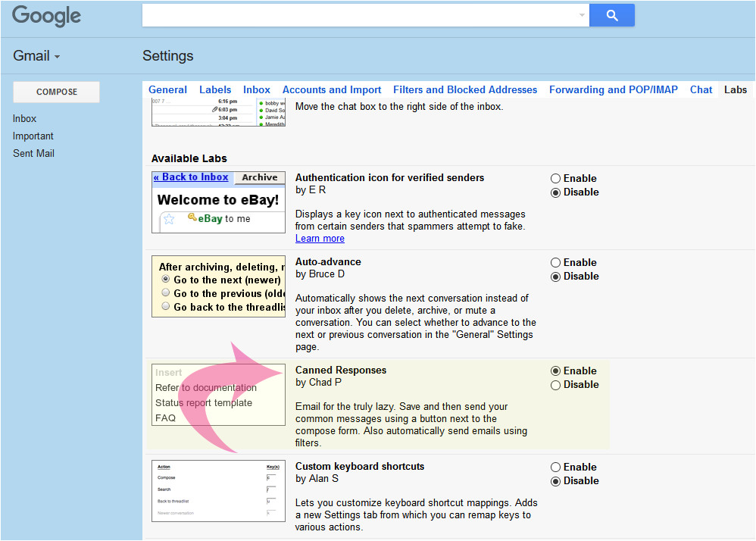Click the Custom keyboard shortcuts preview thumbnail

click(x=218, y=491)
